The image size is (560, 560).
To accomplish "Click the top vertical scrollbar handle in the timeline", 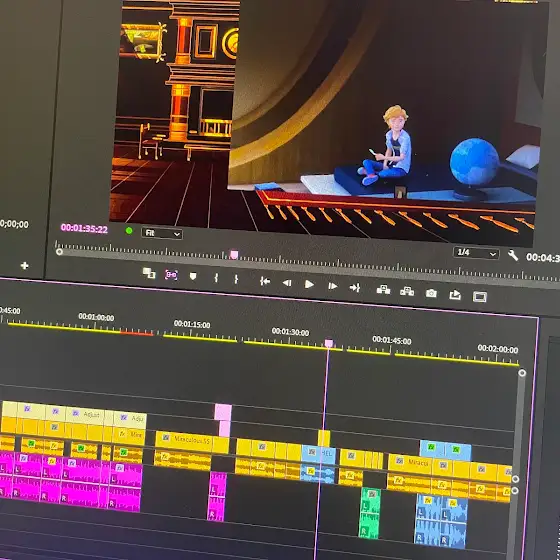I will [x=522, y=373].
